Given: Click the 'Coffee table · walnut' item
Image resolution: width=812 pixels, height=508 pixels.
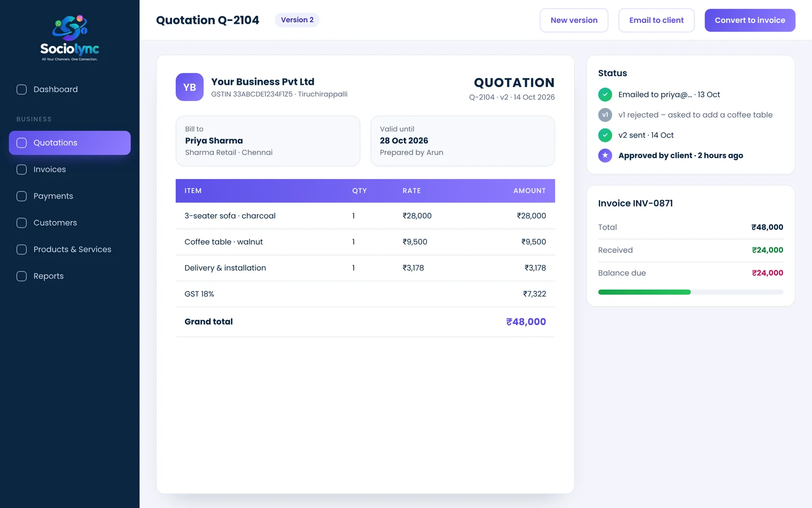Looking at the screenshot, I should pos(224,242).
